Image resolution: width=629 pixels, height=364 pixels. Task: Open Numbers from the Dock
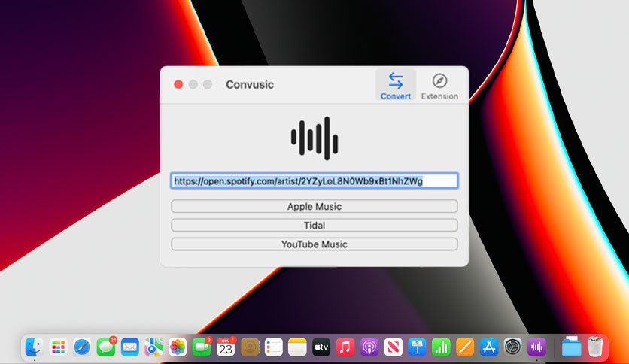pos(441,347)
